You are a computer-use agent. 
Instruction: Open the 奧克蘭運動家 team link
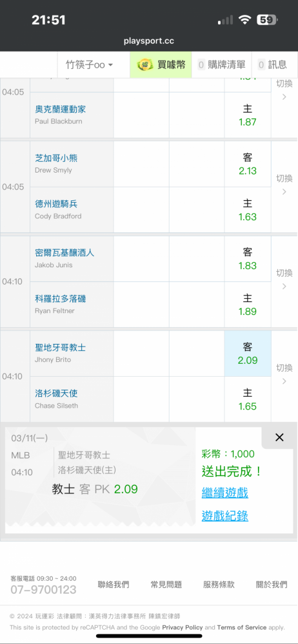coord(60,109)
